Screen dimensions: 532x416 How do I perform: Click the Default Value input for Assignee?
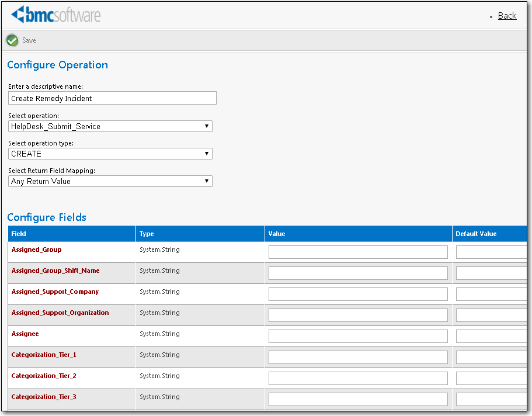pyautogui.click(x=493, y=336)
